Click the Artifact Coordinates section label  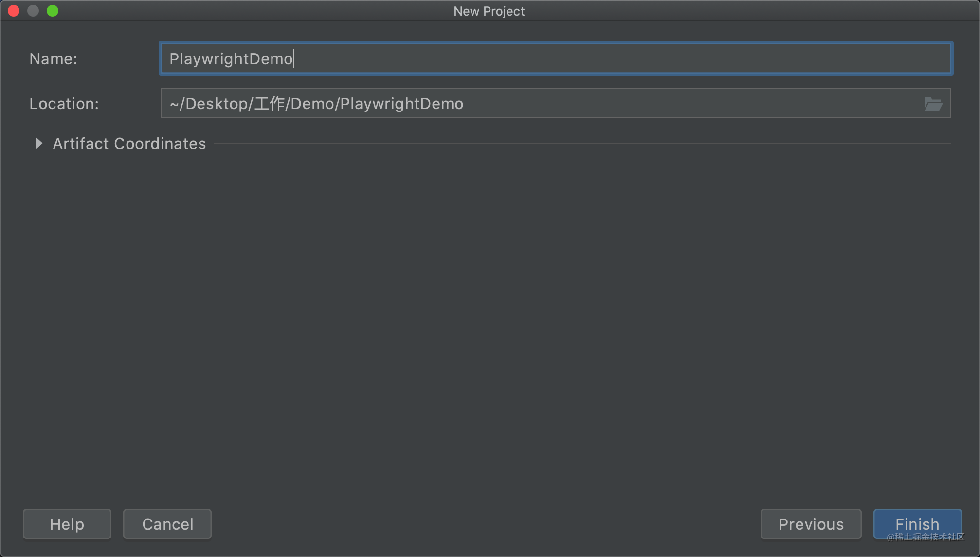pos(129,144)
